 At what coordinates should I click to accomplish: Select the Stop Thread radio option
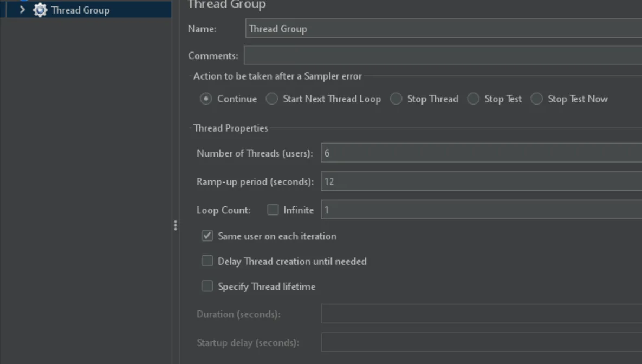[x=397, y=99]
